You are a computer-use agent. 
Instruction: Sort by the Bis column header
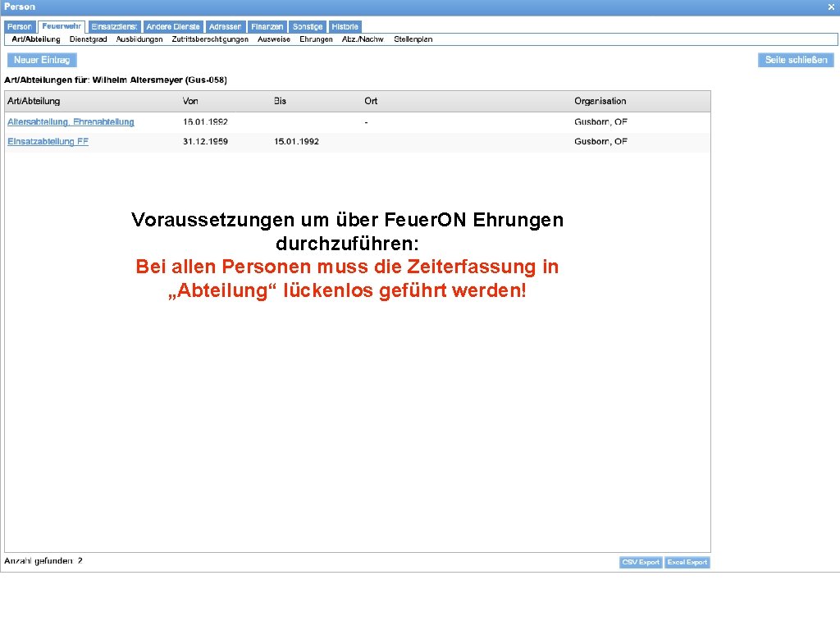[x=281, y=101]
